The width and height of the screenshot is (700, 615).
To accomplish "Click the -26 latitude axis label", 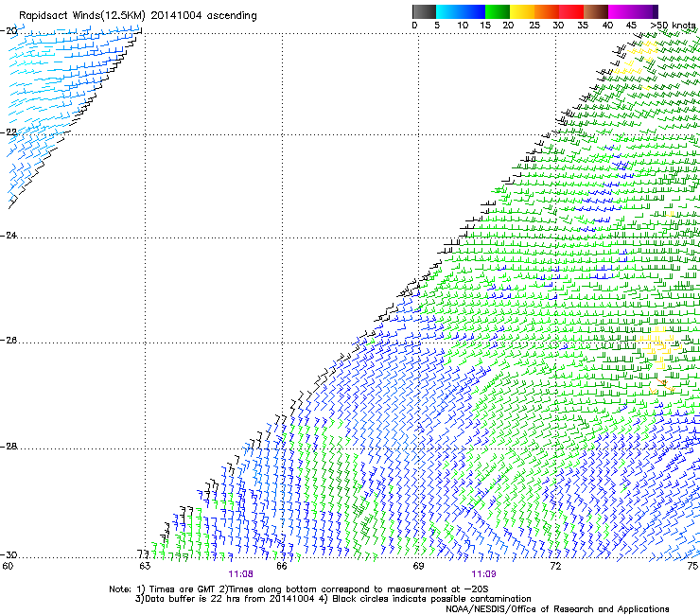I will [9, 341].
